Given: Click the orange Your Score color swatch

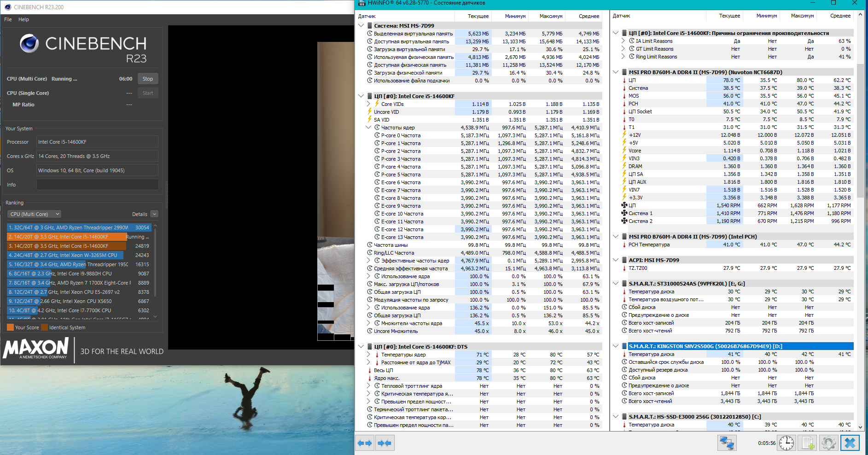Looking at the screenshot, I should 10,327.
